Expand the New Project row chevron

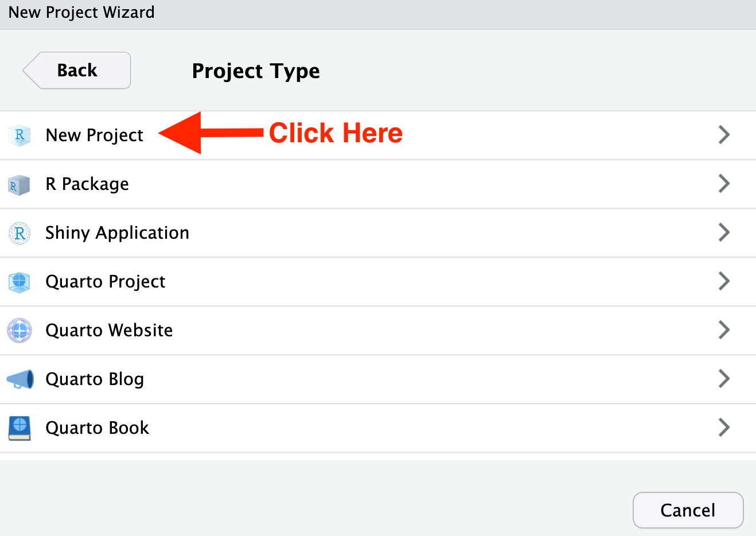tap(723, 135)
